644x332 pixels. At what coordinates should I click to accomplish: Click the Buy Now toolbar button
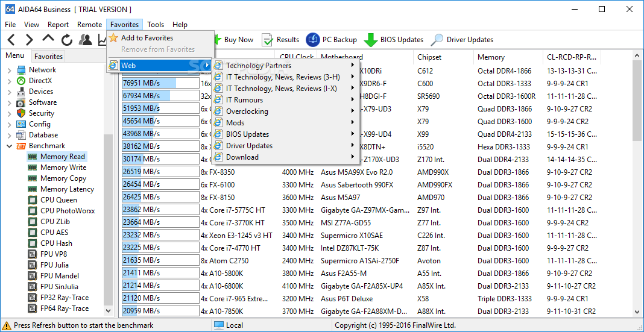(234, 40)
